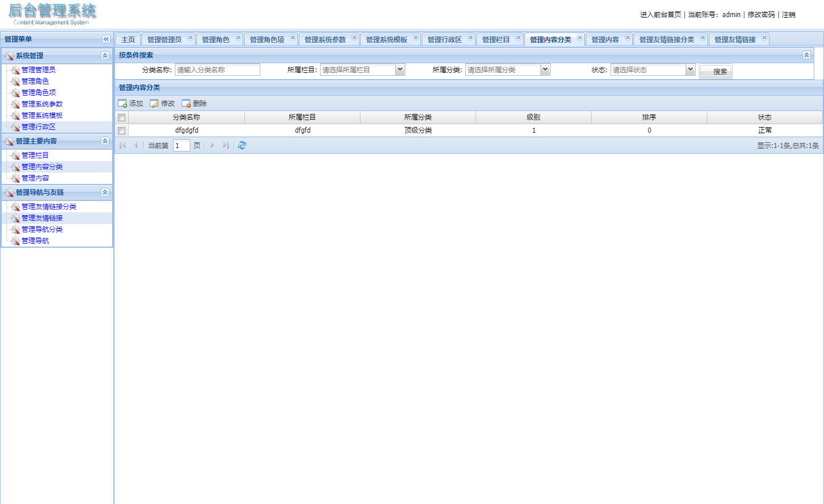
Task: Open the 所属分类 dropdown
Action: [x=545, y=69]
